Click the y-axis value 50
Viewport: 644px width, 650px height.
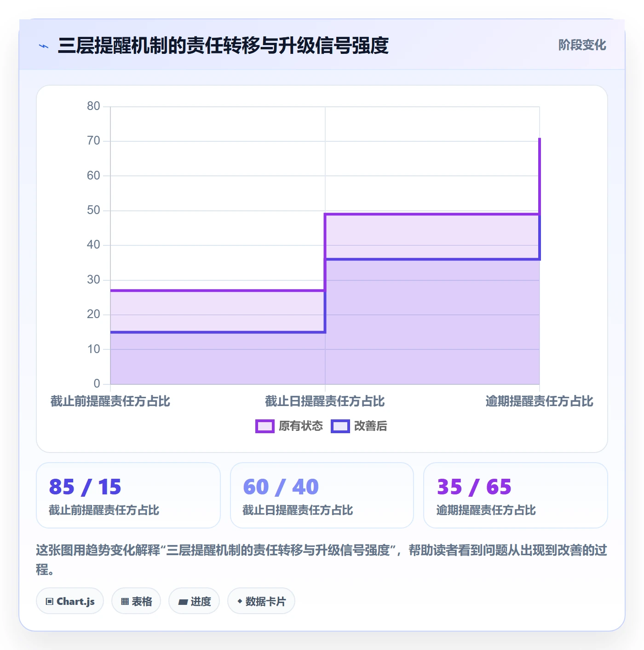93,210
